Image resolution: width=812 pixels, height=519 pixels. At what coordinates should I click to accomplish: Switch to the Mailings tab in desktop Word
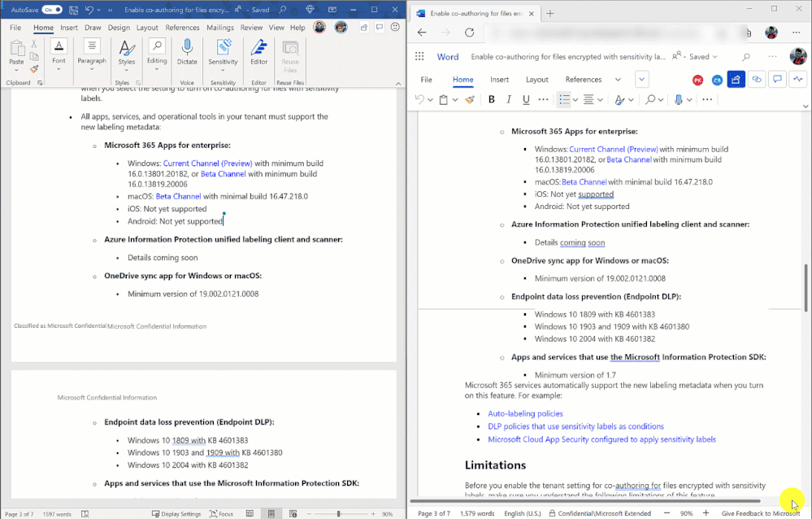tap(220, 28)
